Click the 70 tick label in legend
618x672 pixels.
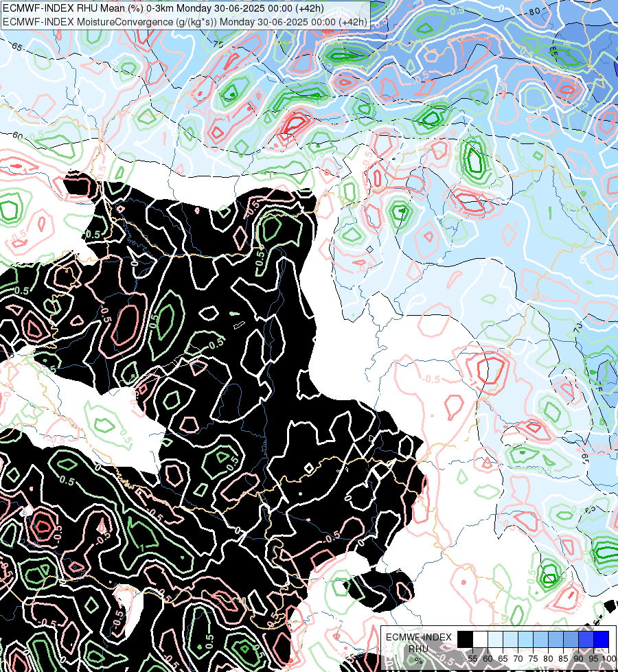pyautogui.click(x=518, y=659)
